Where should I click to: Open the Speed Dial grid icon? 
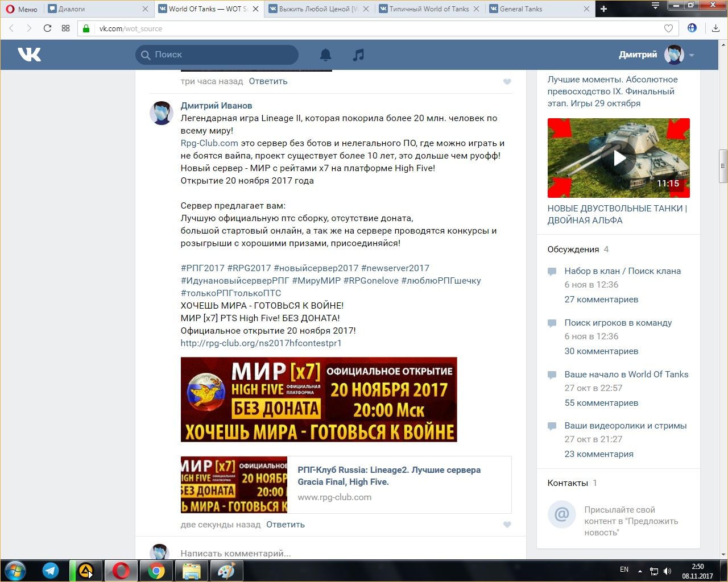click(65, 28)
